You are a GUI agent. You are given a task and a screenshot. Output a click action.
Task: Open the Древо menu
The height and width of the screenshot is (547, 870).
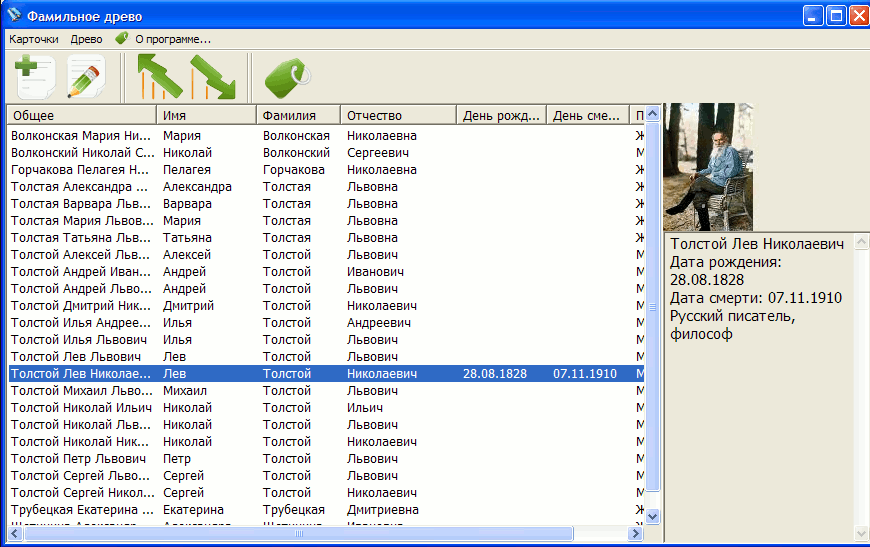coord(86,39)
